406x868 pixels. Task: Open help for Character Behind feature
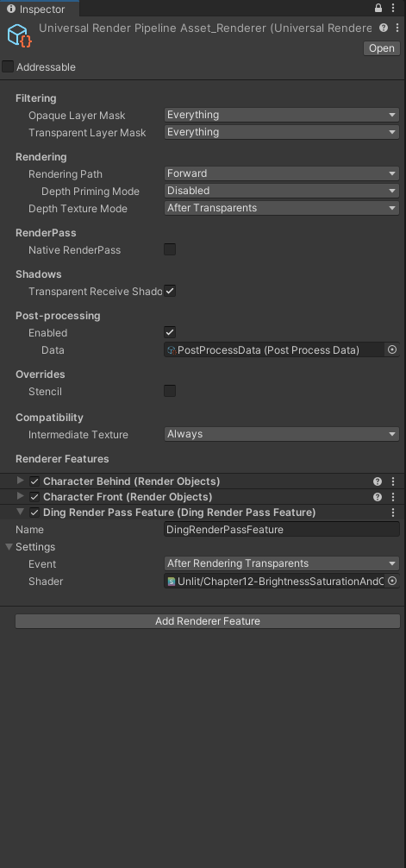[378, 481]
